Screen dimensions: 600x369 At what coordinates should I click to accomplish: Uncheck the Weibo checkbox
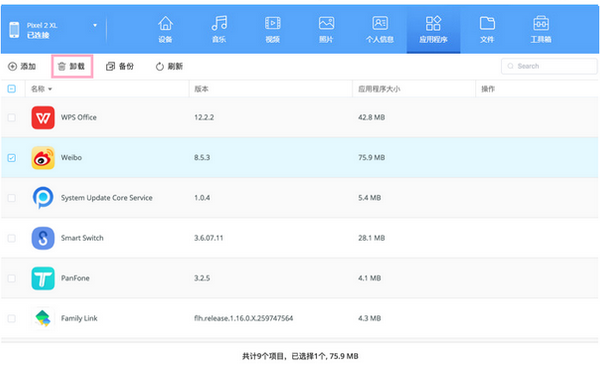click(x=11, y=158)
